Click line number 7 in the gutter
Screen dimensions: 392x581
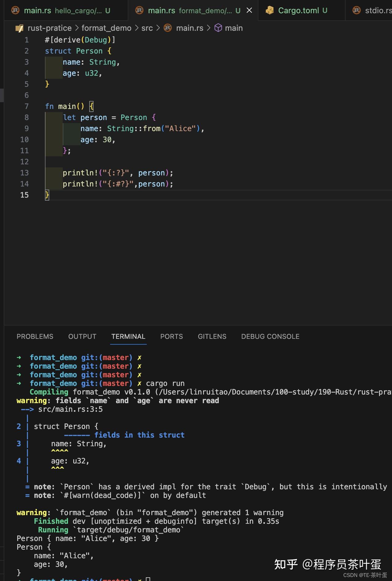tap(26, 106)
